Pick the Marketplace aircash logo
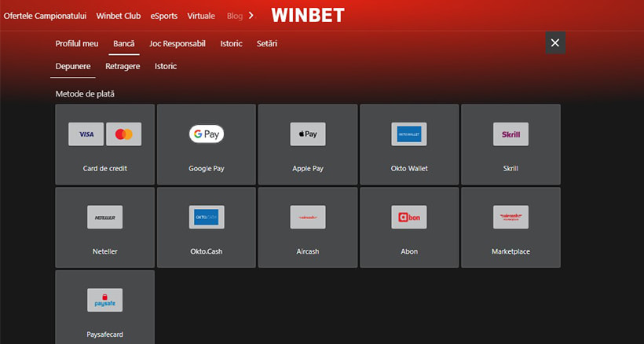This screenshot has width=644, height=344. (x=510, y=217)
